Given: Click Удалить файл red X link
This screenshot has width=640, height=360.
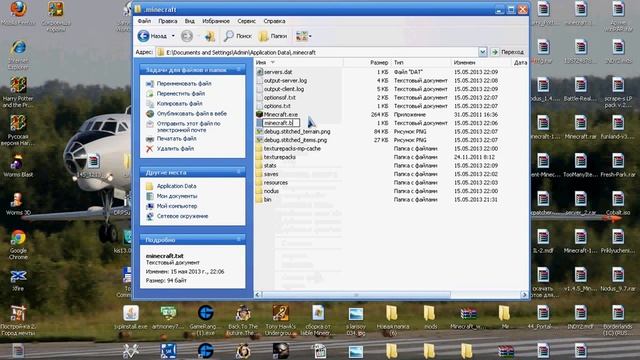Looking at the screenshot, I should coord(175,149).
